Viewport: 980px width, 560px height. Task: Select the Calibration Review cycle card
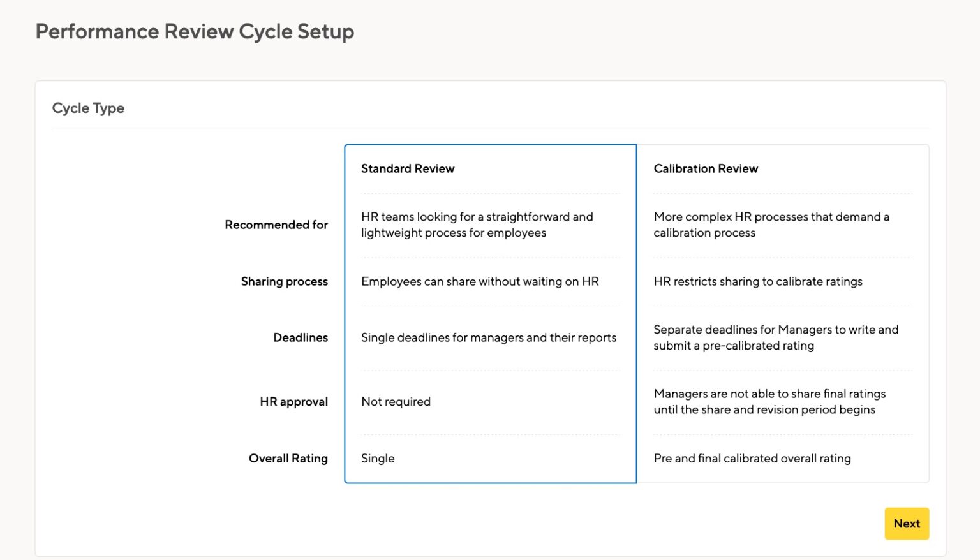(783, 313)
